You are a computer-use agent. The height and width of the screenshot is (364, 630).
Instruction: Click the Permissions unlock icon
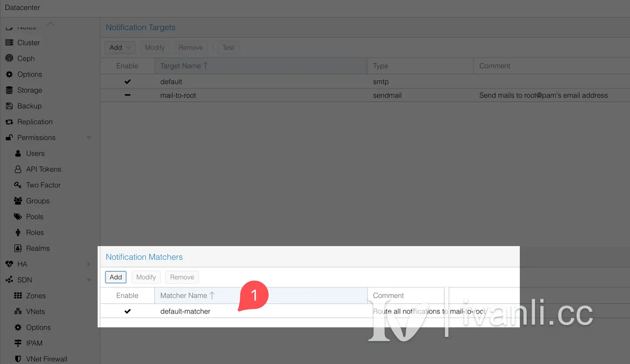coord(9,137)
